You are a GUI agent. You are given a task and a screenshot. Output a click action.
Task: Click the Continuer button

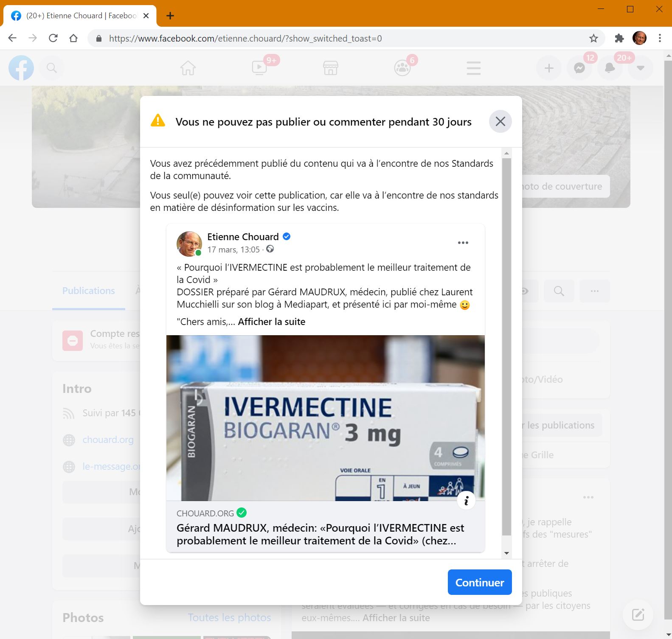pos(480,582)
